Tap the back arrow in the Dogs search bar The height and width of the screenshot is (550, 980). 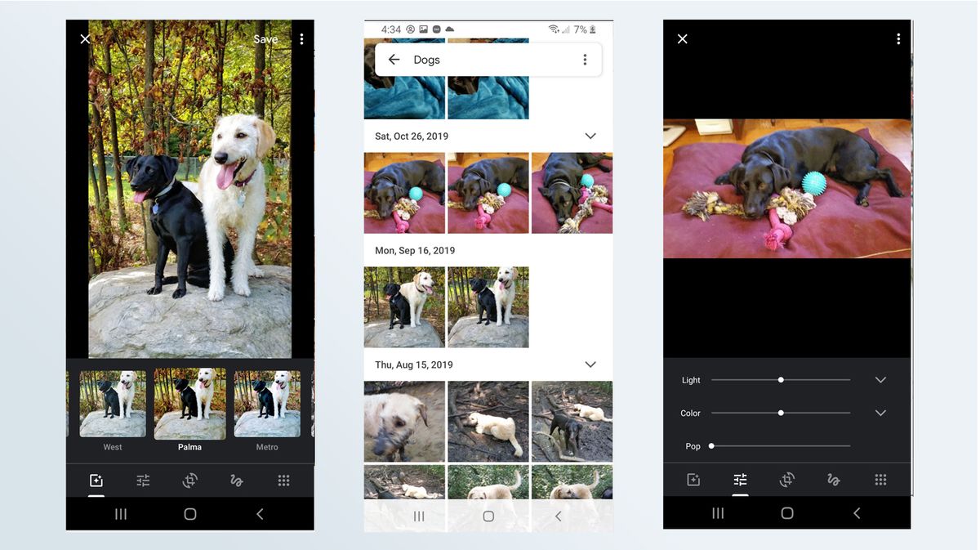[393, 59]
